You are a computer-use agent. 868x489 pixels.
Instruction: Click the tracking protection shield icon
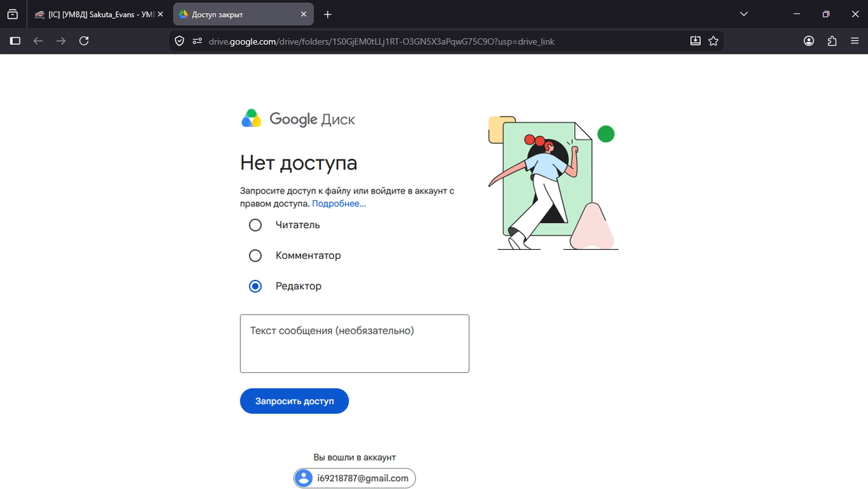[180, 41]
